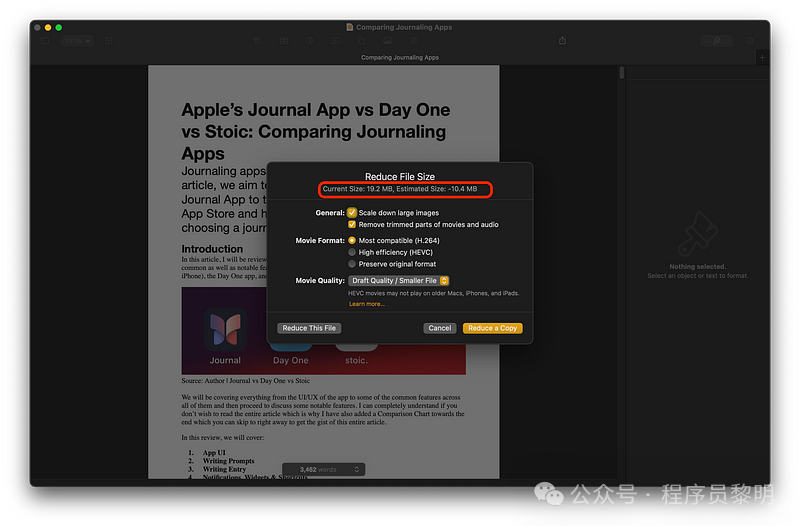Uncheck Scale down large images
800x526 pixels.
352,213
